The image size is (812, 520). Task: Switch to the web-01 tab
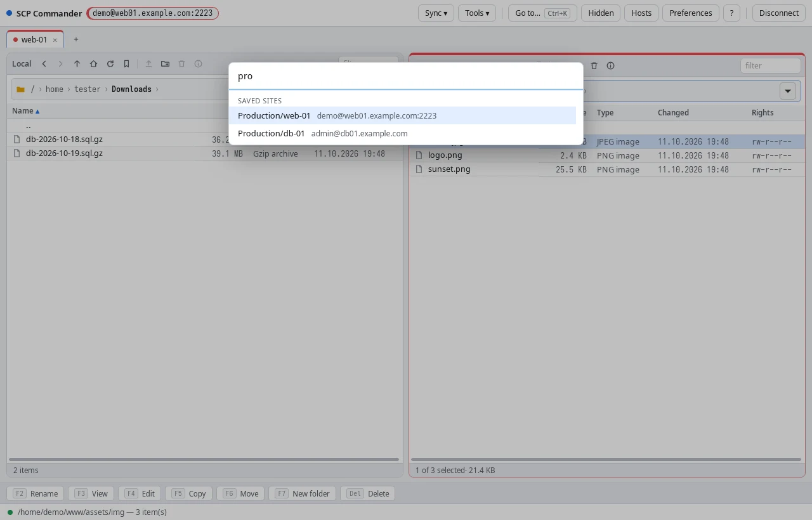[x=34, y=39]
